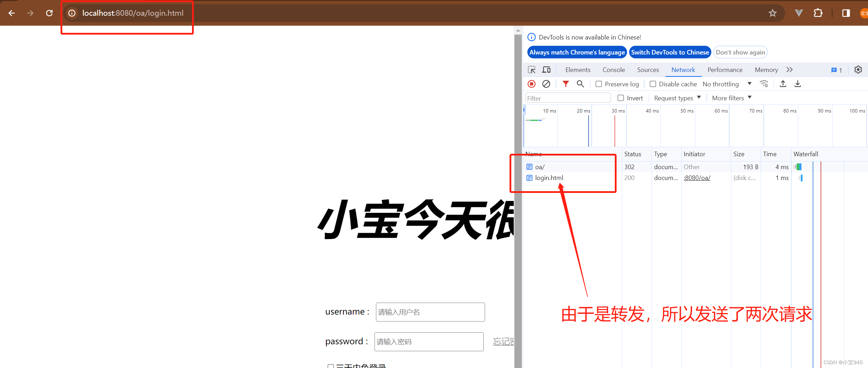This screenshot has width=868, height=368.
Task: Enable the Disable cache checkbox
Action: tap(653, 84)
